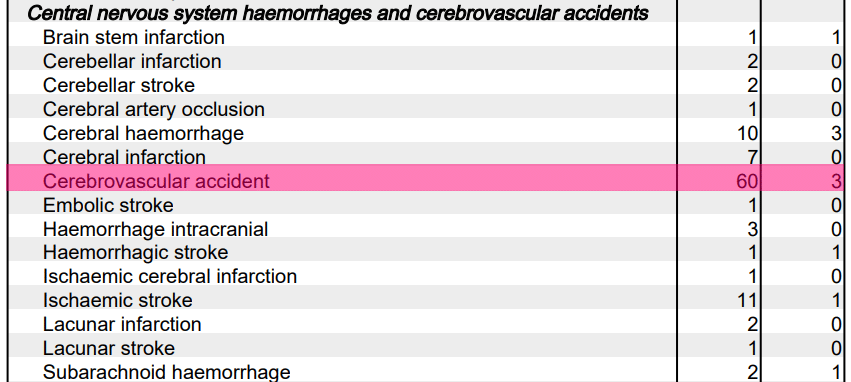The width and height of the screenshot is (851, 382).
Task: Select the Lacunar infarction entry
Action: pyautogui.click(x=122, y=324)
